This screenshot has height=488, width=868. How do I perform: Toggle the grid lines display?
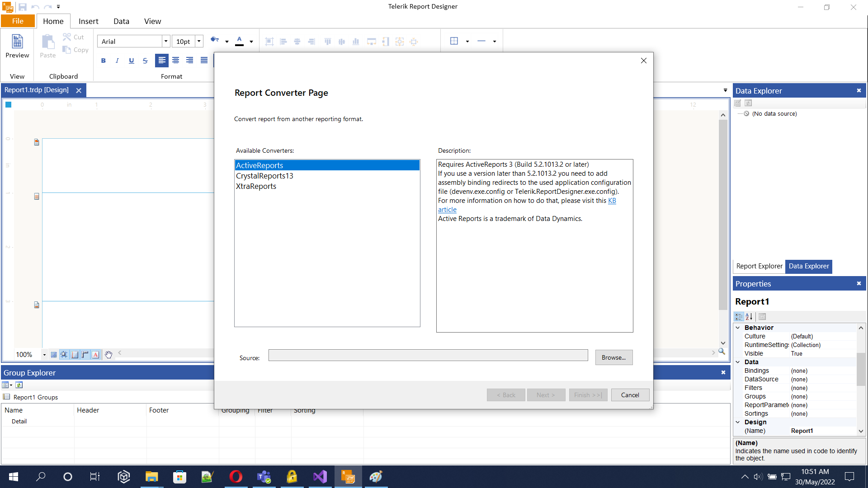(54, 355)
